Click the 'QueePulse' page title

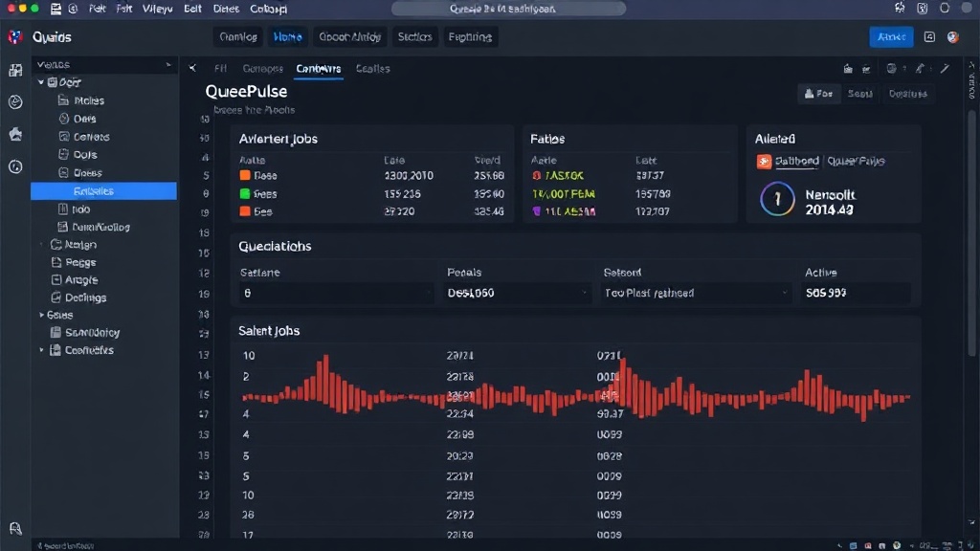[246, 91]
